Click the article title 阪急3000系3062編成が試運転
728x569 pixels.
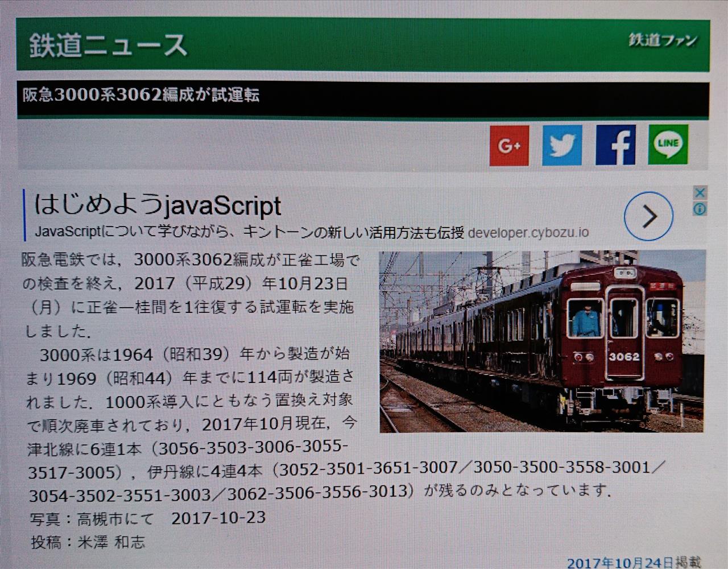point(141,94)
